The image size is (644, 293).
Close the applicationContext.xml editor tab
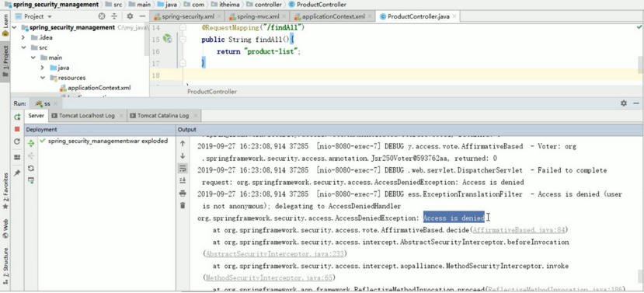370,17
